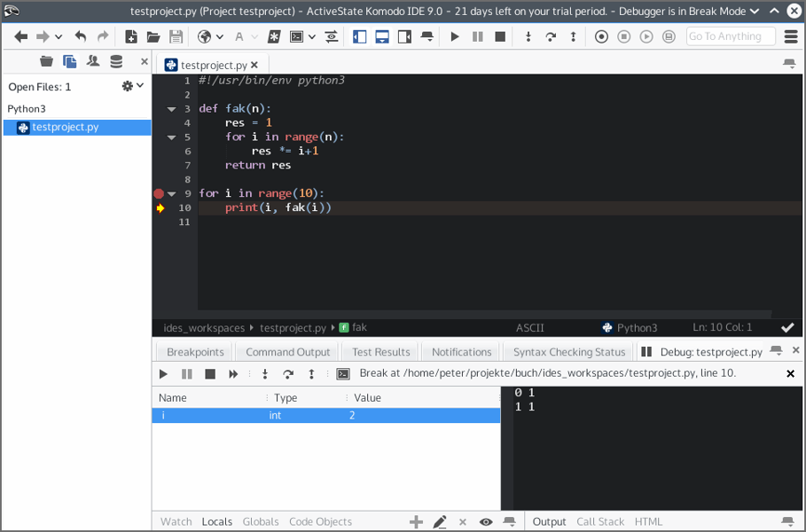Click the Watch variables view label
Screen dimensions: 806x532
[176, 522]
